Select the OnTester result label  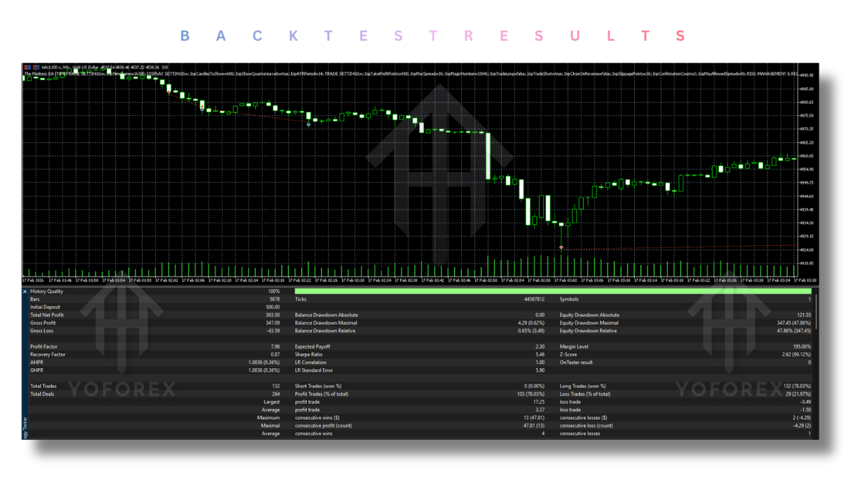576,363
